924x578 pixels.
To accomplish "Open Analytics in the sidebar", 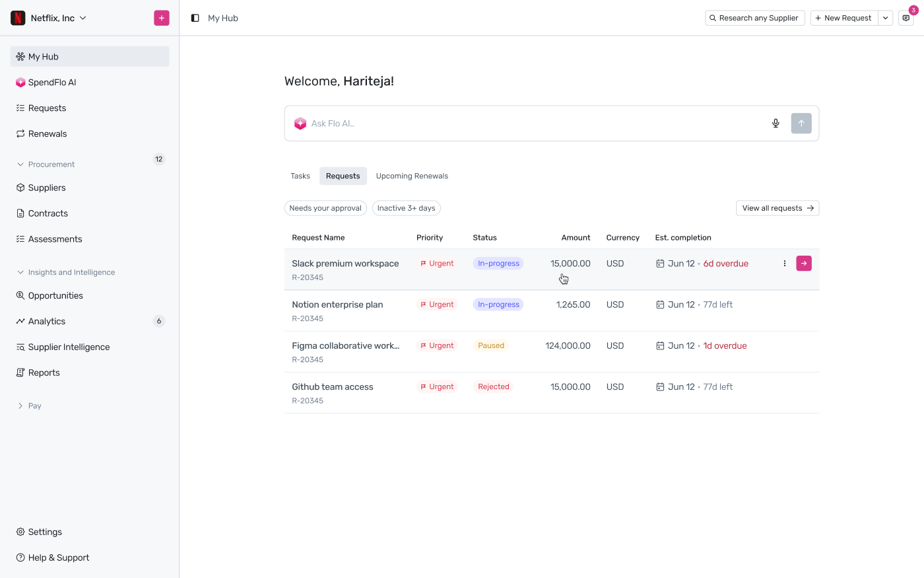I will click(x=90, y=321).
